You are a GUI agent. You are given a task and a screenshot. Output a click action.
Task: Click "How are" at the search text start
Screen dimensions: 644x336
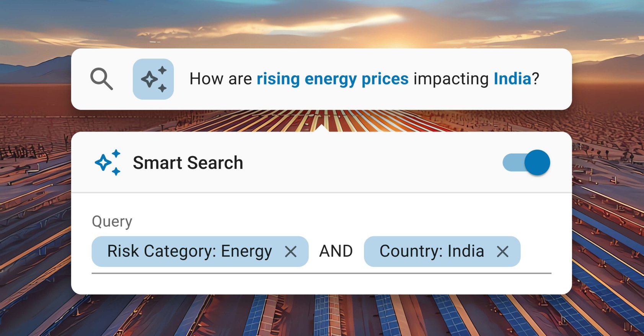(x=220, y=79)
